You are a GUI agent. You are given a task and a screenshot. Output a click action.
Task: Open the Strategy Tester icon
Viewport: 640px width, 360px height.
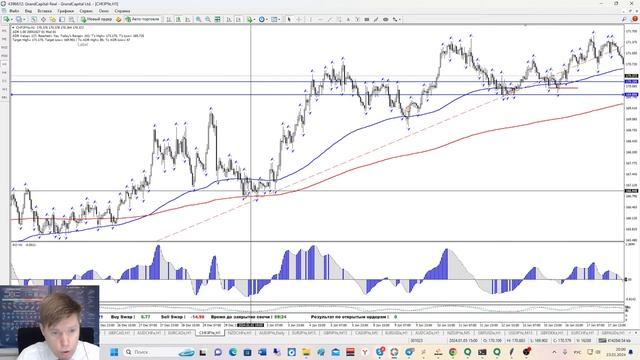(71, 19)
